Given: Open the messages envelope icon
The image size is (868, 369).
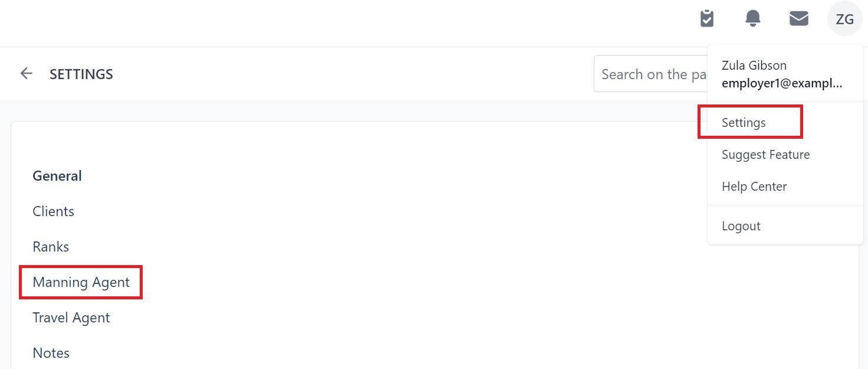Looking at the screenshot, I should click(x=798, y=19).
